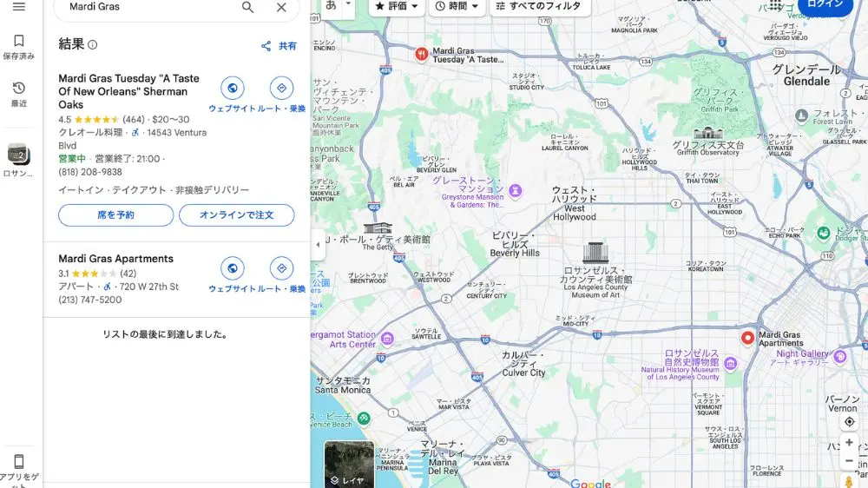Open the Mardi Gras Apartments result title
This screenshot has height=488, width=868.
coord(115,259)
